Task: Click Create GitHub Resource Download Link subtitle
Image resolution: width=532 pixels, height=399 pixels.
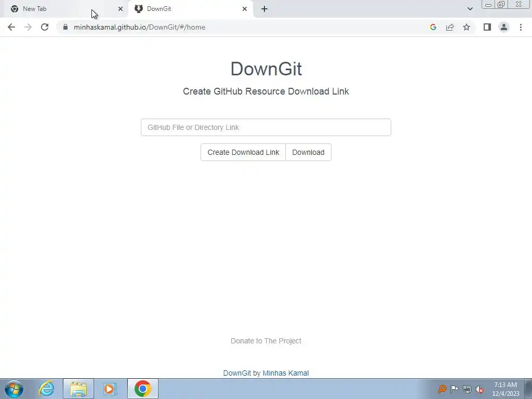Action: 266,91
